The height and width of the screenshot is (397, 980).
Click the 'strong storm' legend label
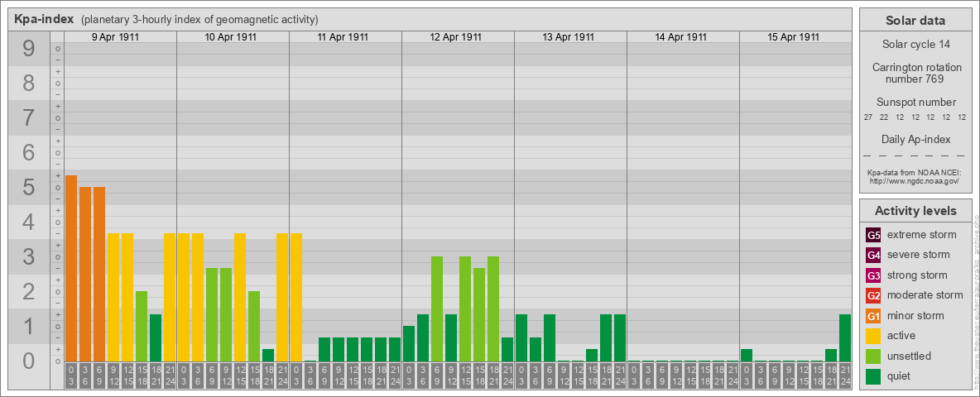click(x=917, y=275)
